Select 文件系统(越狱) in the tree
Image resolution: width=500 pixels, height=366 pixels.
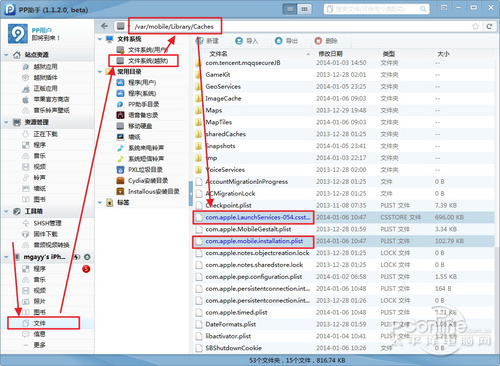pyautogui.click(x=147, y=61)
